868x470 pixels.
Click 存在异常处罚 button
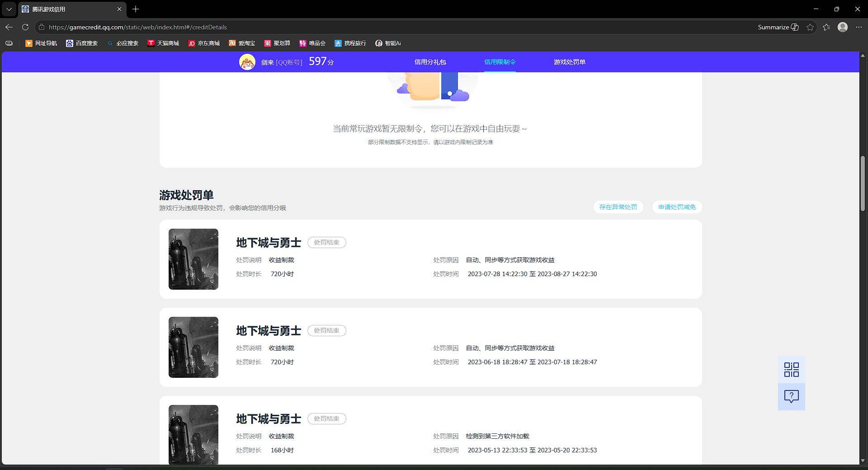click(618, 207)
